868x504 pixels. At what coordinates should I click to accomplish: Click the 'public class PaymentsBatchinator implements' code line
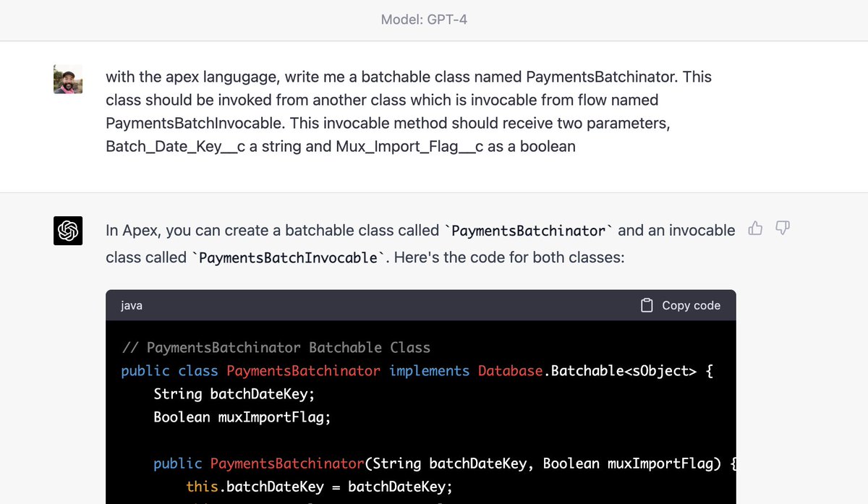click(x=417, y=371)
